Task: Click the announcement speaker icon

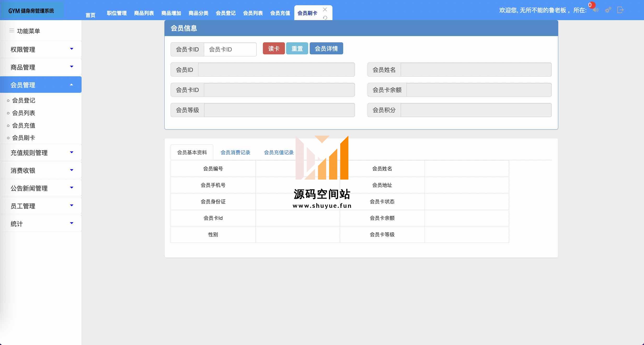Action: (x=596, y=10)
